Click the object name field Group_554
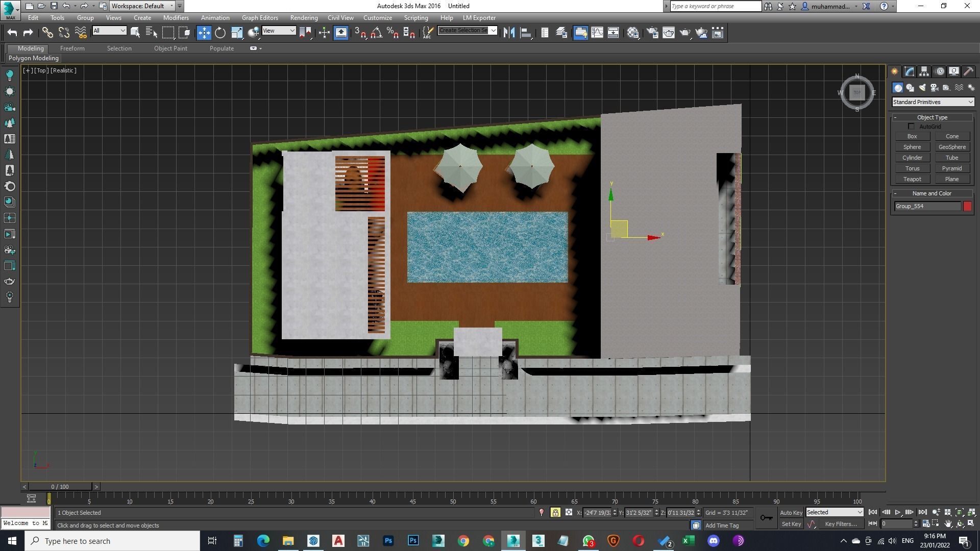This screenshot has height=551, width=980. pyautogui.click(x=927, y=206)
